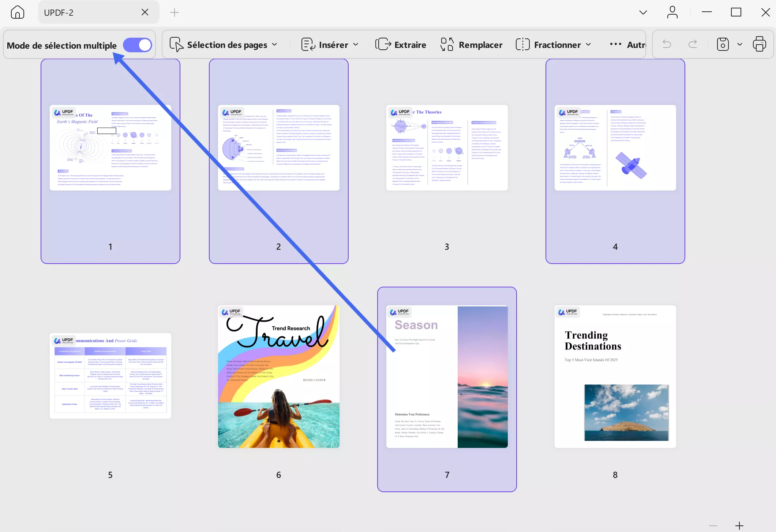Image resolution: width=776 pixels, height=532 pixels.
Task: Close the UPDF-2 tab
Action: click(x=145, y=12)
